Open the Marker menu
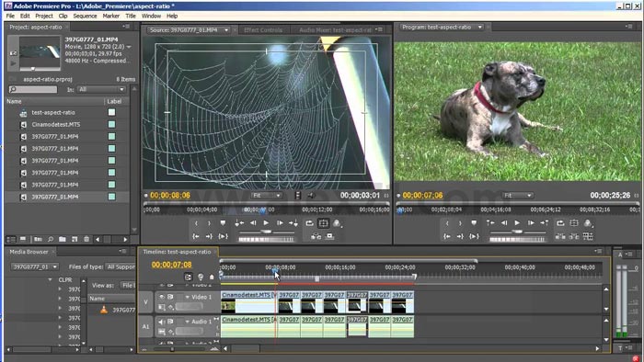 click(x=111, y=16)
